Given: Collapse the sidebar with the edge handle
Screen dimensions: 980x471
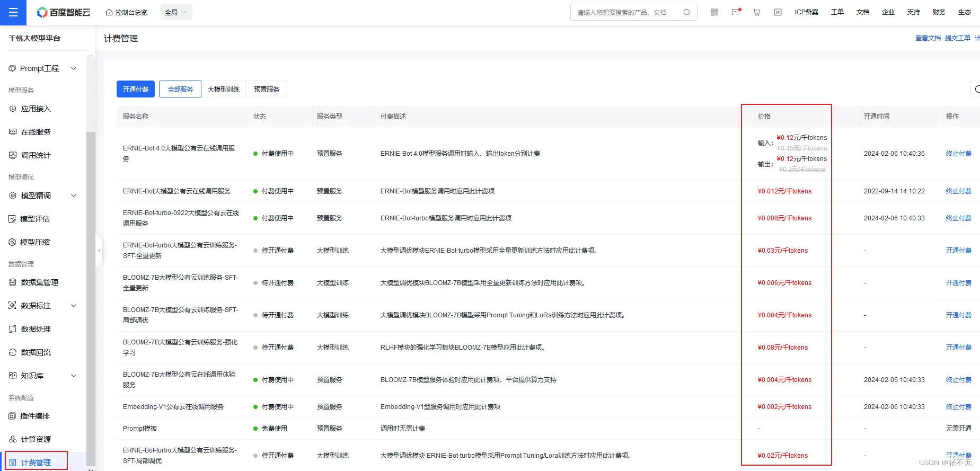Looking at the screenshot, I should point(99,250).
